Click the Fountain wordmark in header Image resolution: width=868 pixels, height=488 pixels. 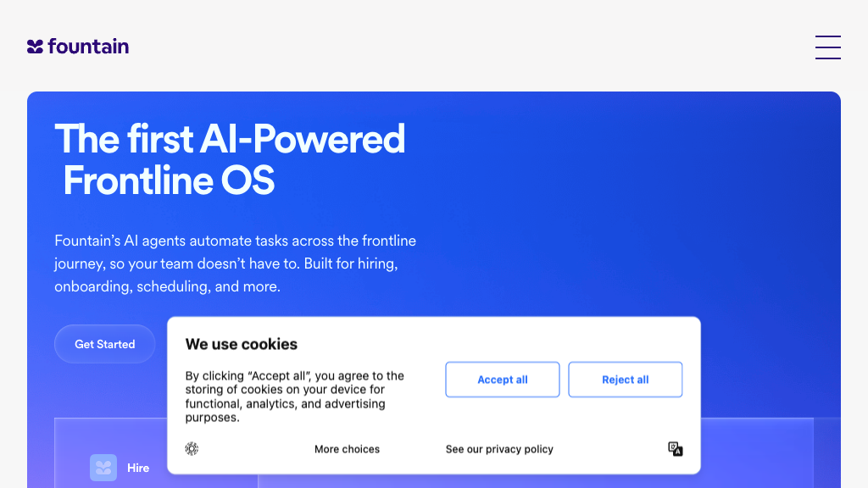click(x=88, y=47)
